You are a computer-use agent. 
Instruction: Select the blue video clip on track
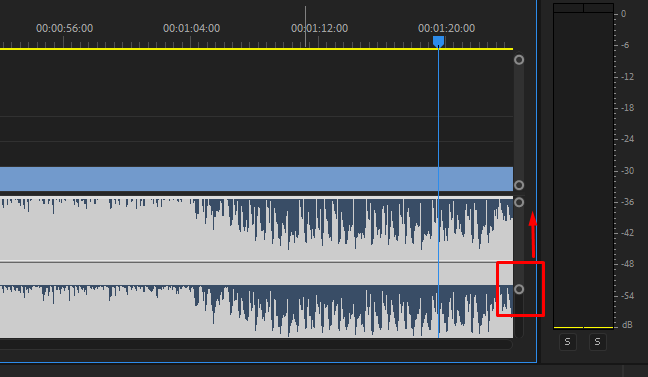tap(256, 179)
